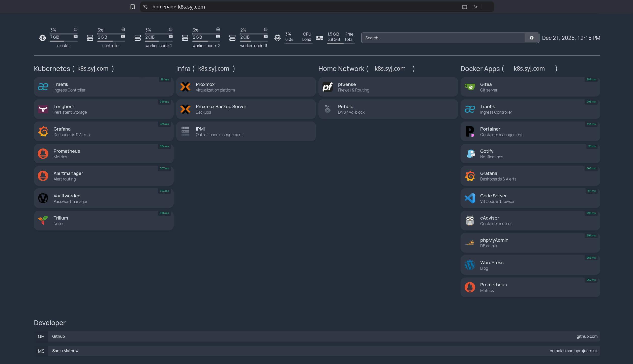633x364 pixels.
Task: Click the cluster memory usage bar
Action: click(x=64, y=41)
